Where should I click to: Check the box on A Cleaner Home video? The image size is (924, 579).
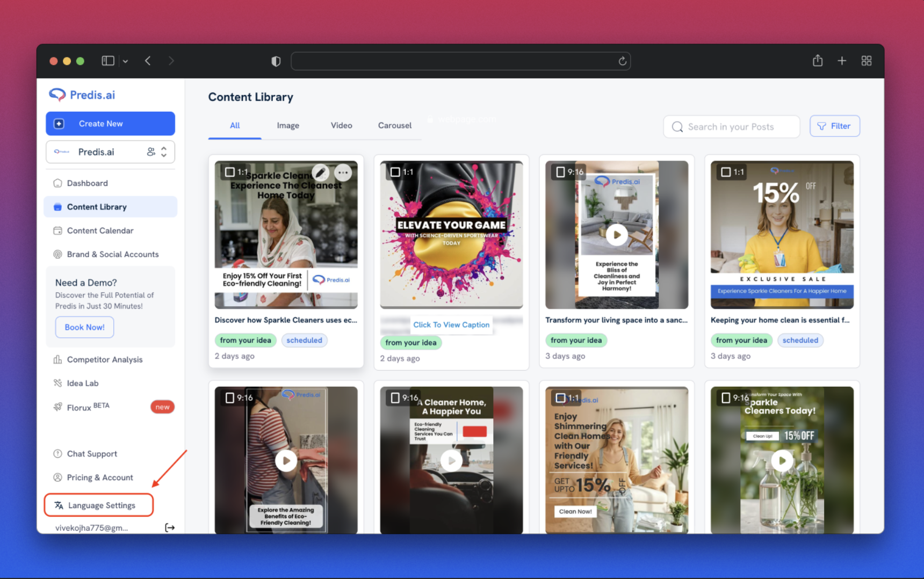pos(395,397)
